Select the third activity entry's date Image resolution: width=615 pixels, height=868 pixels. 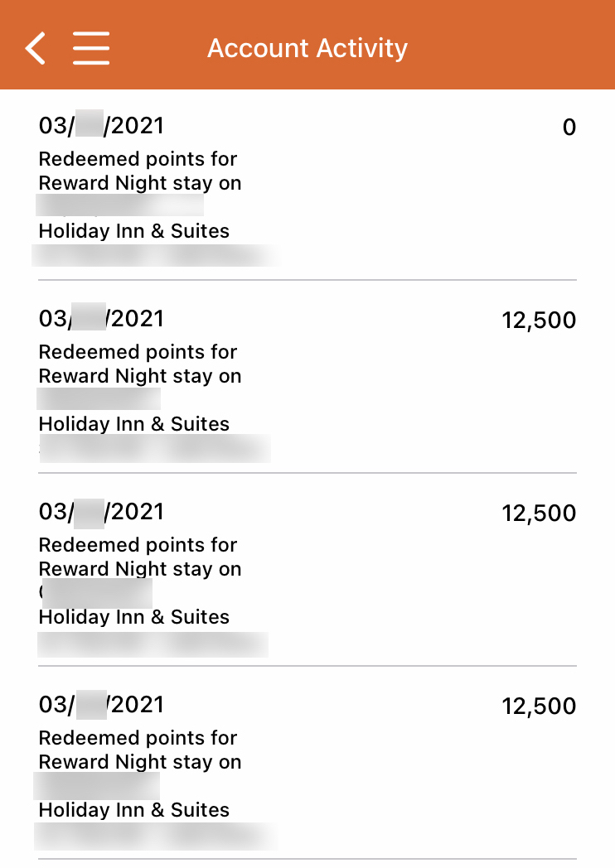(101, 512)
